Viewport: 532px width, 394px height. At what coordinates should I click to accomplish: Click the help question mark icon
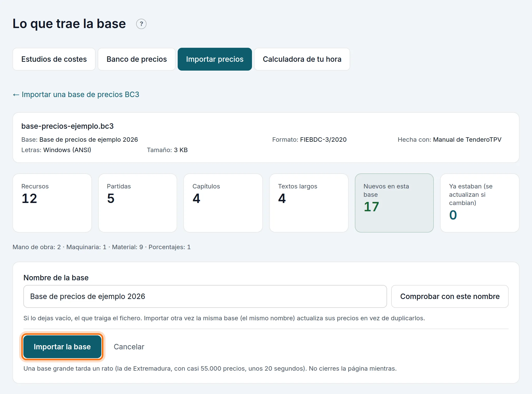(x=141, y=24)
